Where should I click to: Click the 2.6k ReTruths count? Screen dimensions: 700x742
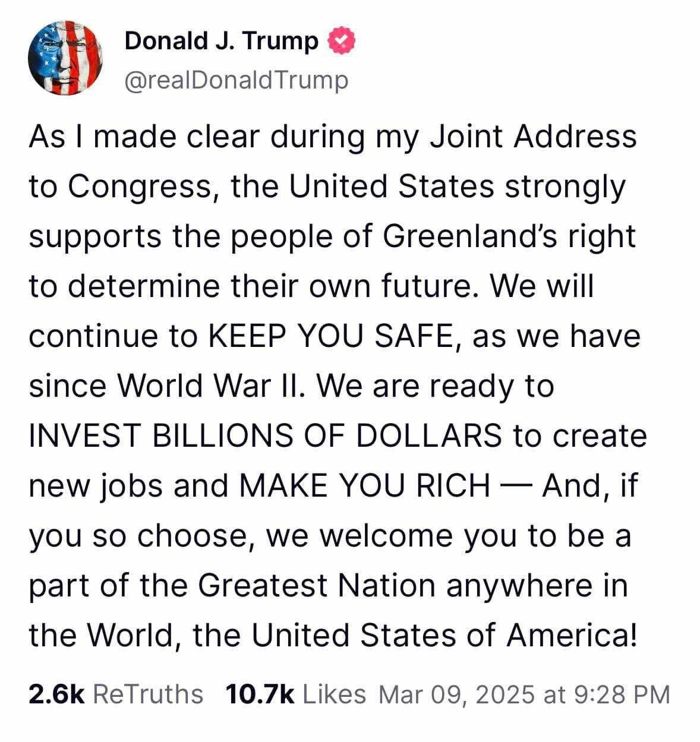coord(57,694)
